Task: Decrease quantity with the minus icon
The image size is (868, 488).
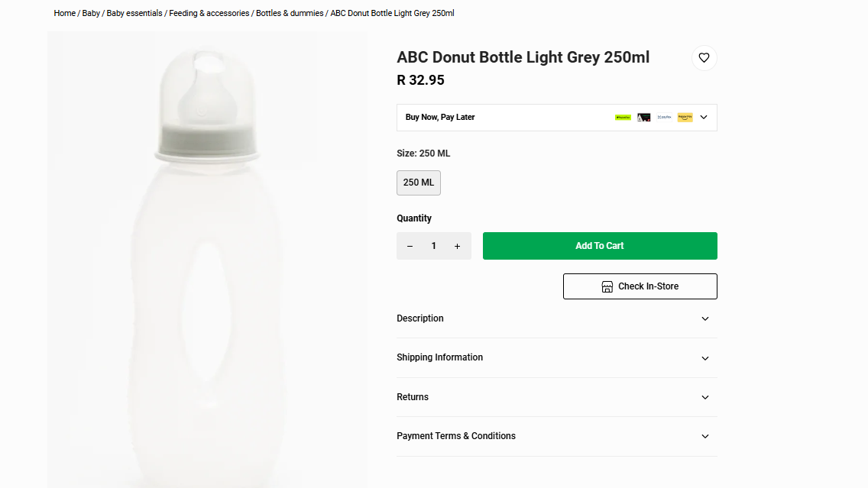Action: [410, 246]
